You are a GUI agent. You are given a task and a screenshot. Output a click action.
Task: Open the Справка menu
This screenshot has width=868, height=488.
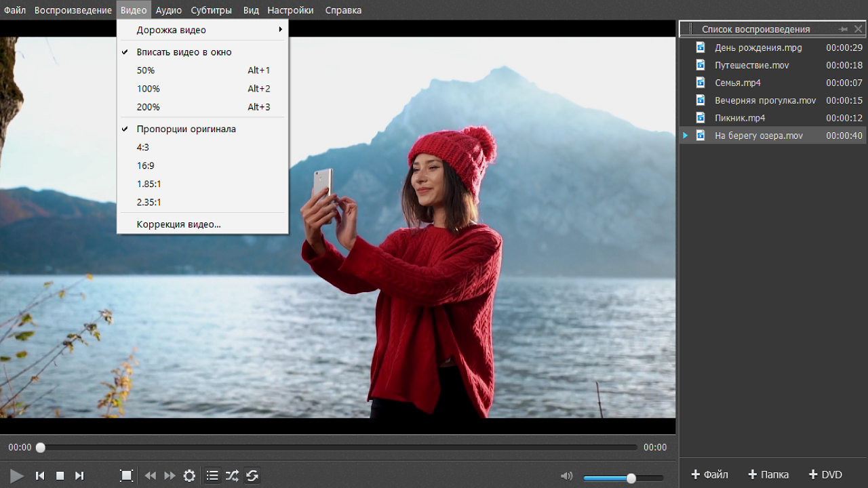[x=343, y=10]
